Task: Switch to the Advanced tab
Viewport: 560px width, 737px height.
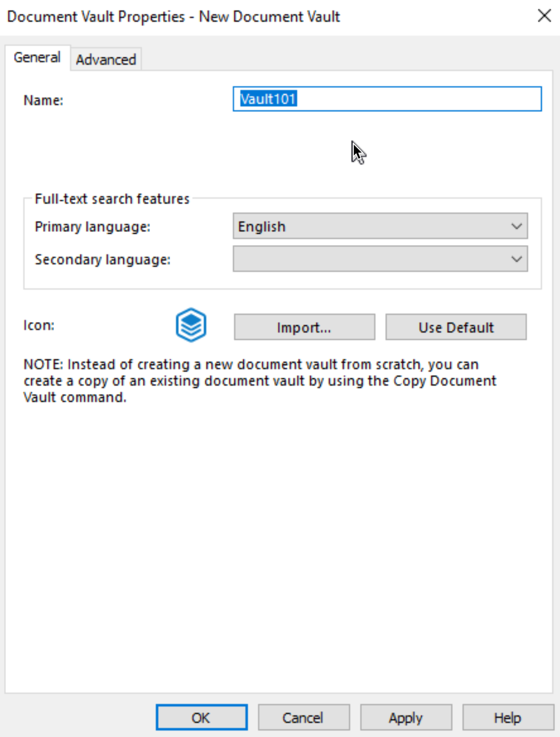Action: pyautogui.click(x=106, y=60)
